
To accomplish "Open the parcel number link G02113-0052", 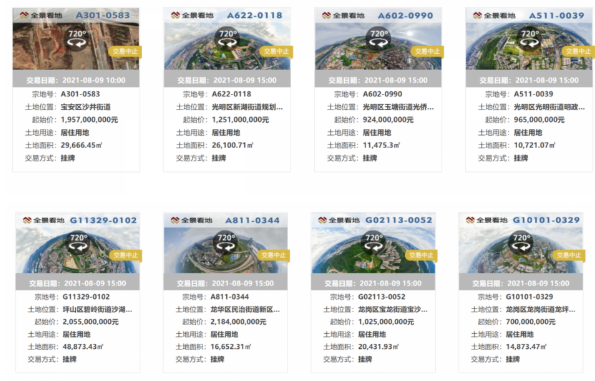I will click(x=382, y=297).
